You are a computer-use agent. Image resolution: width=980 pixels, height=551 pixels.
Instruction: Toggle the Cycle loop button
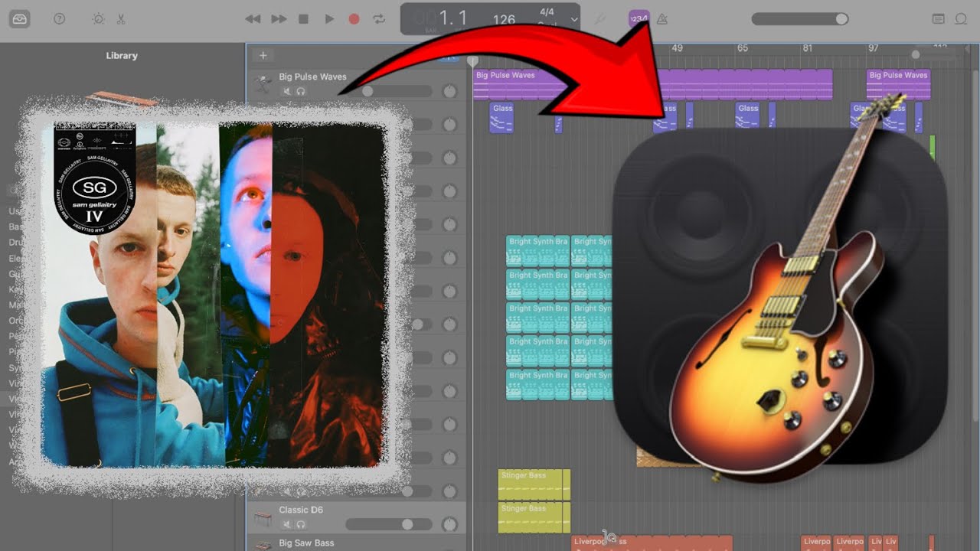379,19
